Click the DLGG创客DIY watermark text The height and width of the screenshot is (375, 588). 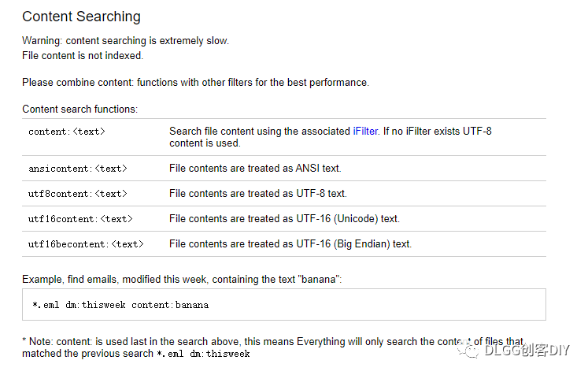point(527,348)
